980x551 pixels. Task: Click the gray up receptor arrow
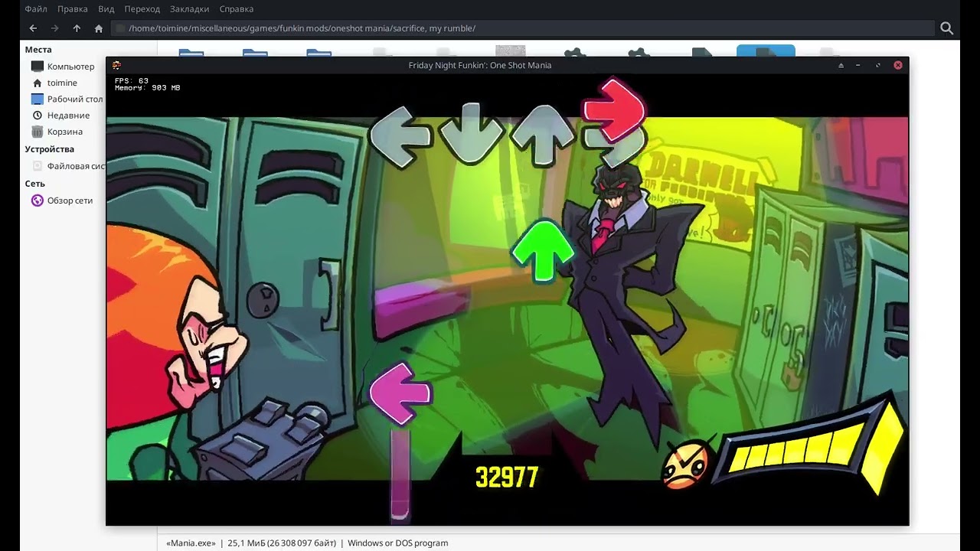click(x=543, y=135)
